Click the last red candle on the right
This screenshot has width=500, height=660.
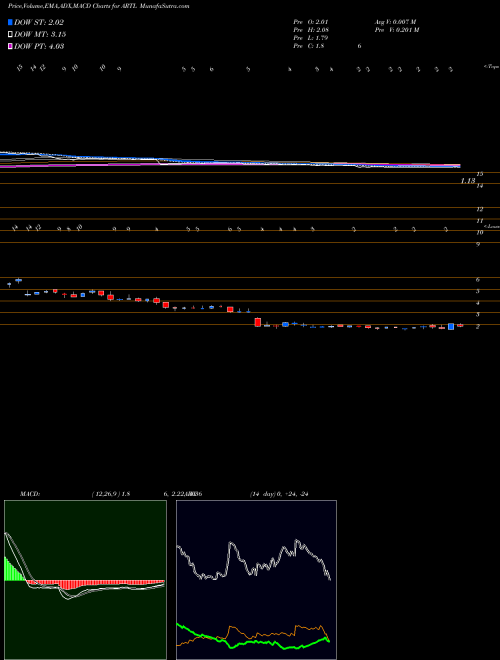click(x=460, y=325)
